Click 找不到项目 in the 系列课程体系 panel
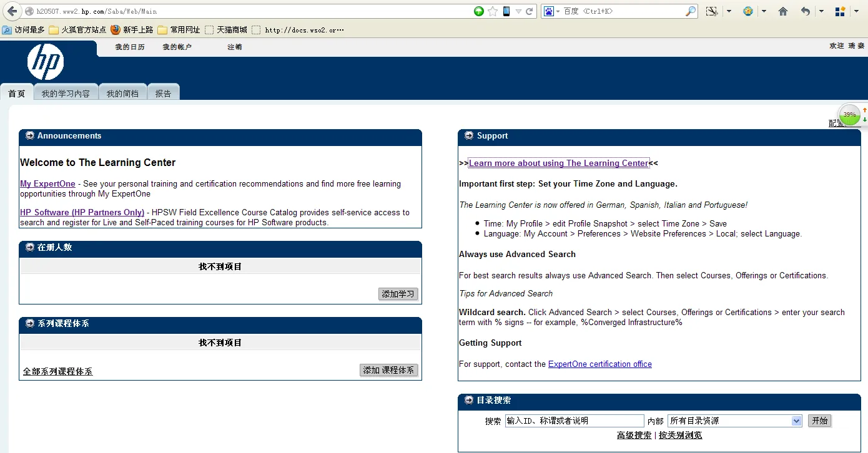This screenshot has width=868, height=453. tap(220, 343)
